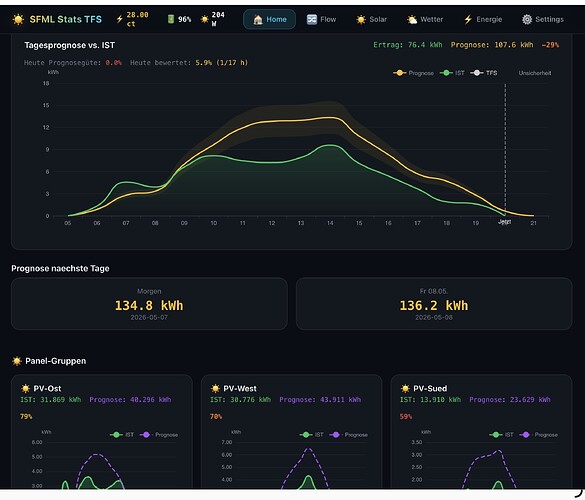Click the PV-Sued 59% value
Viewport: 585px width, 500px height.
click(x=406, y=416)
